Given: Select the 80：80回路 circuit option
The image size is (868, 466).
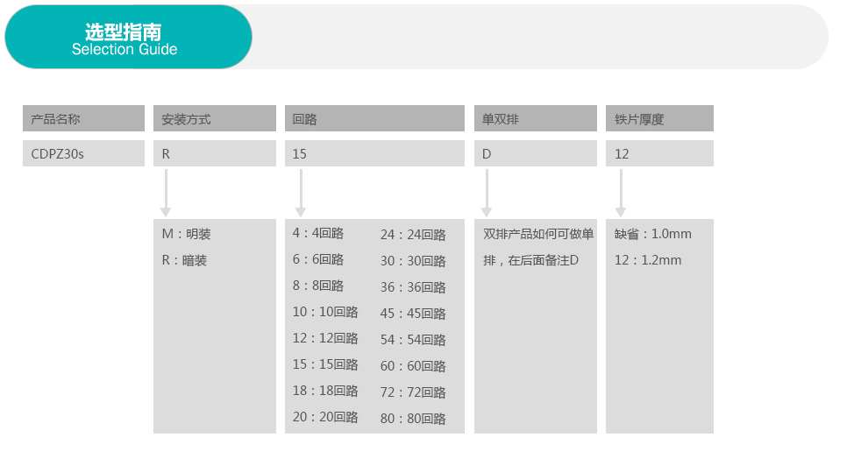Looking at the screenshot, I should [x=413, y=419].
